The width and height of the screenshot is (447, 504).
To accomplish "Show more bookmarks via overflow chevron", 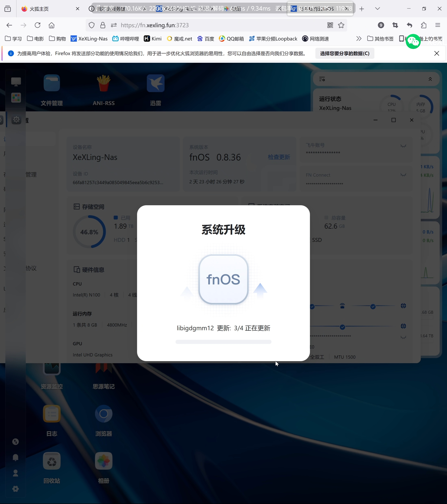I will click(359, 39).
